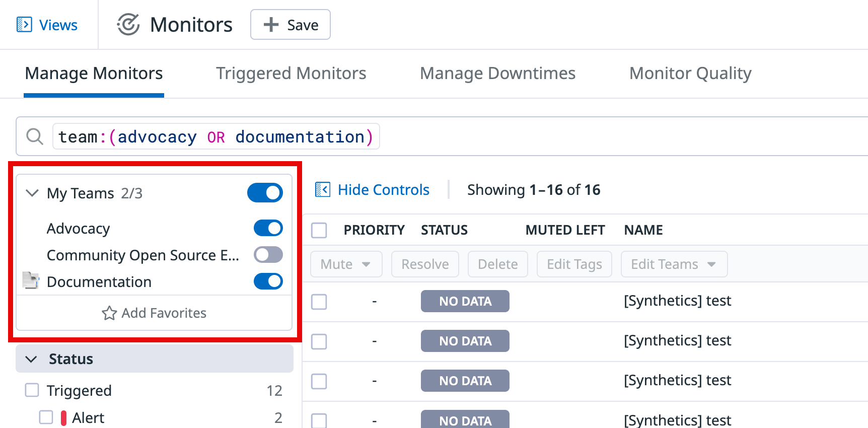Screen dimensions: 868x428
Task: Open the Views panel icon
Action: 24,25
